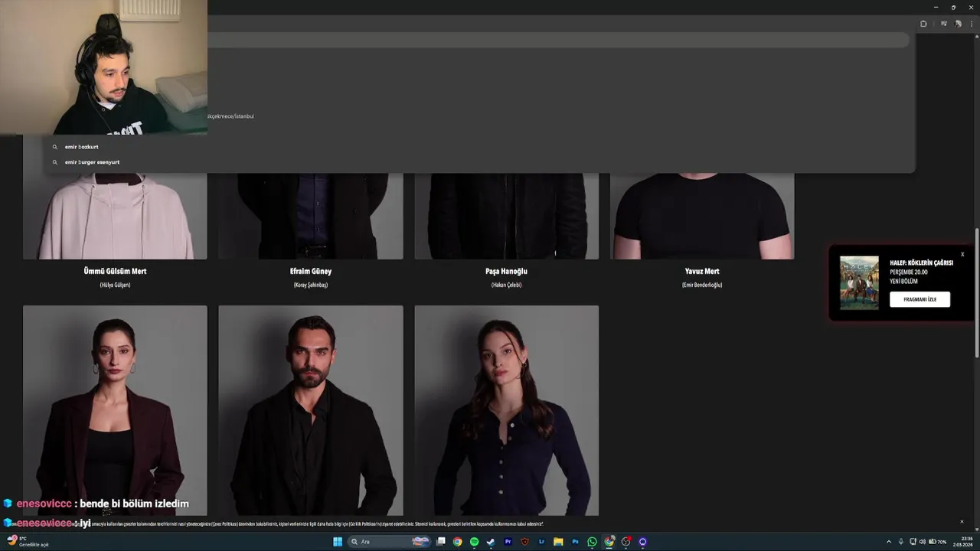Open Steam from taskbar
This screenshot has width=980, height=551.
[x=491, y=542]
